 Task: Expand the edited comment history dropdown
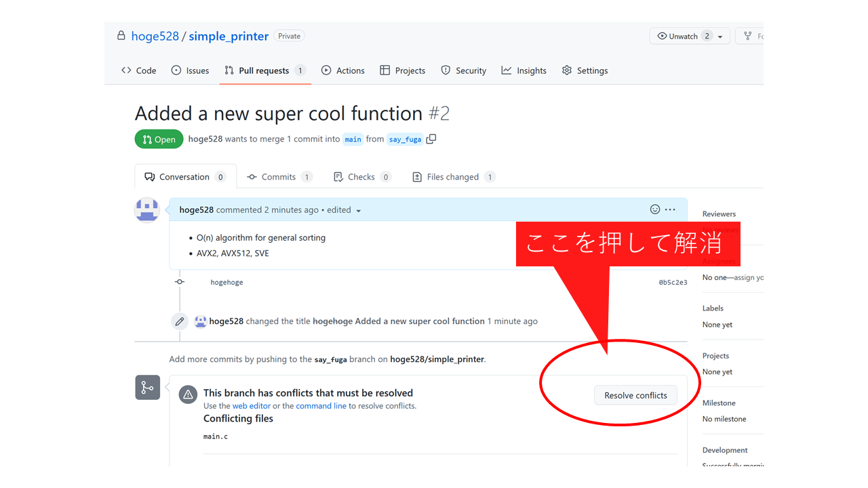point(358,211)
